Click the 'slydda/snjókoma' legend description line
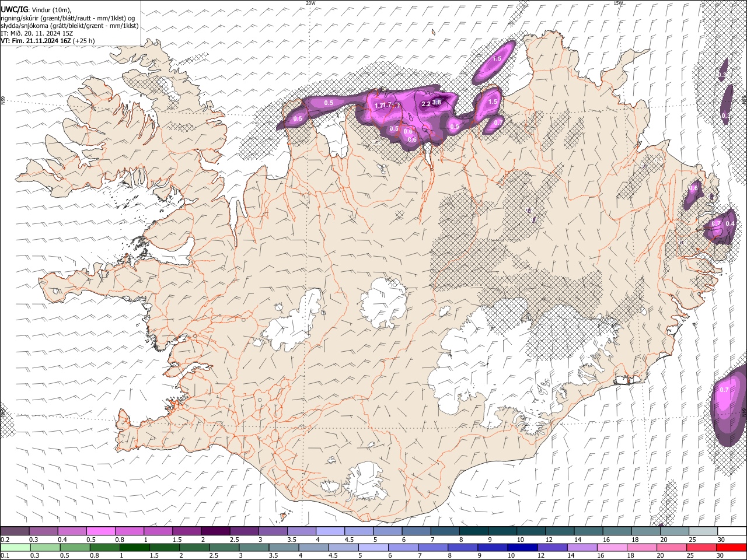747x560 pixels. (69, 26)
